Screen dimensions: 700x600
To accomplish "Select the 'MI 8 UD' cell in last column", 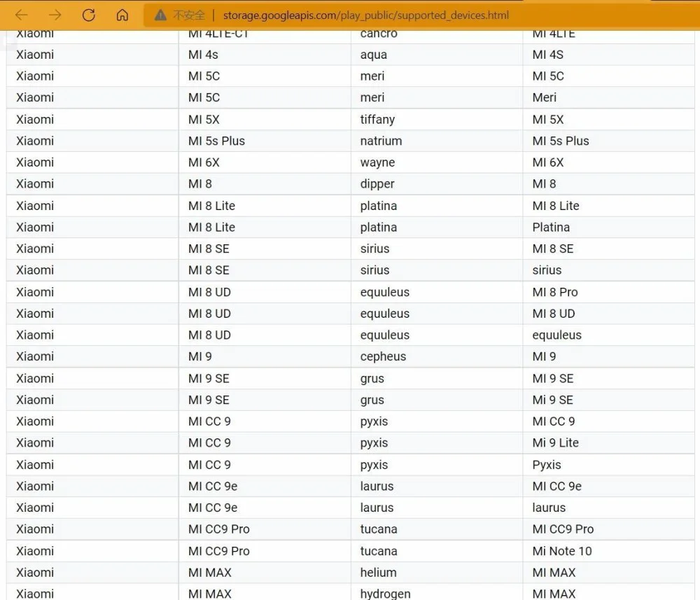I will (608, 314).
